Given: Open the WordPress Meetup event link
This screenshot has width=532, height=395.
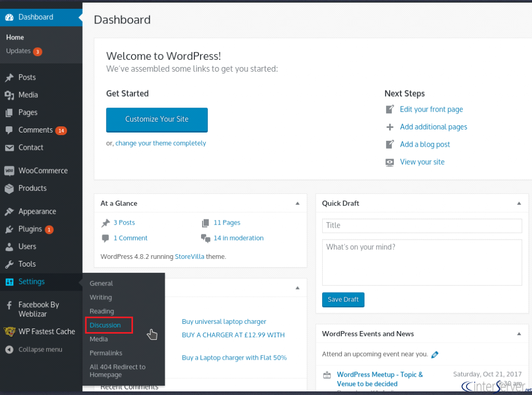Looking at the screenshot, I should (x=380, y=379).
